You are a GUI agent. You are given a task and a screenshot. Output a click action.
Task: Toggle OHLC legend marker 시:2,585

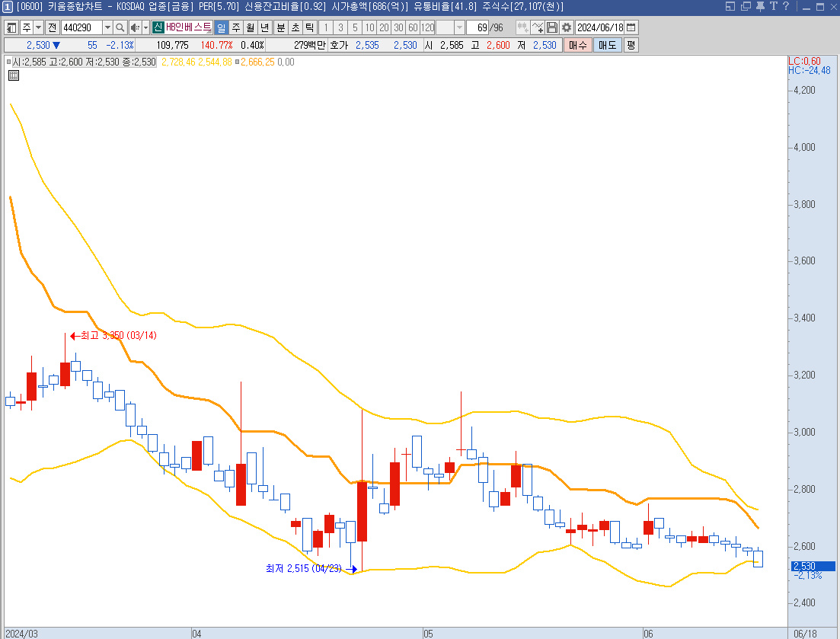tap(9, 62)
